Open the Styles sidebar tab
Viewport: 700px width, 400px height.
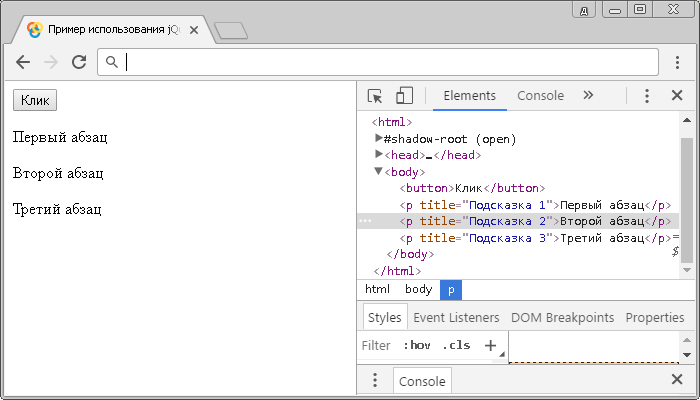pos(384,317)
